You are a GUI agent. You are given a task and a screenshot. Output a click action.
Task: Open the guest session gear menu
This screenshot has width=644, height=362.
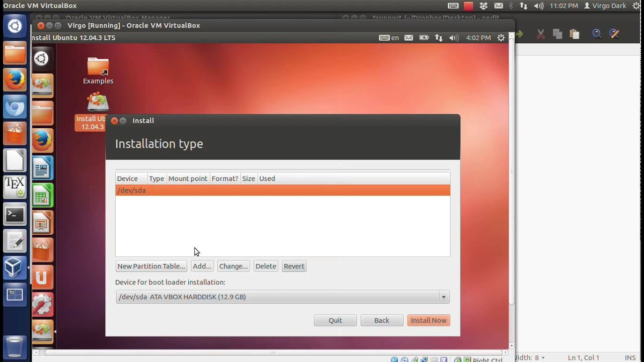(501, 38)
